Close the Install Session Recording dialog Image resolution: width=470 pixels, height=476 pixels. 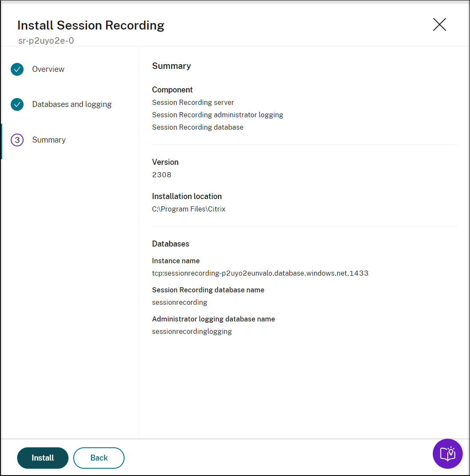pos(439,24)
